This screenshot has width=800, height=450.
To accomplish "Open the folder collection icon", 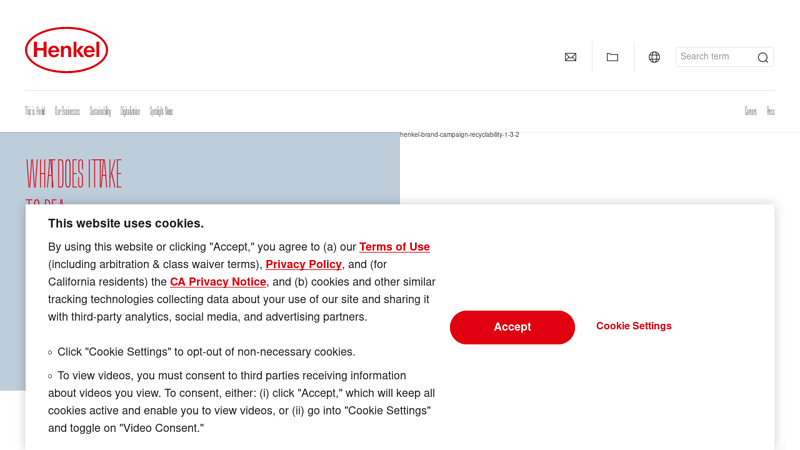I will (x=612, y=57).
